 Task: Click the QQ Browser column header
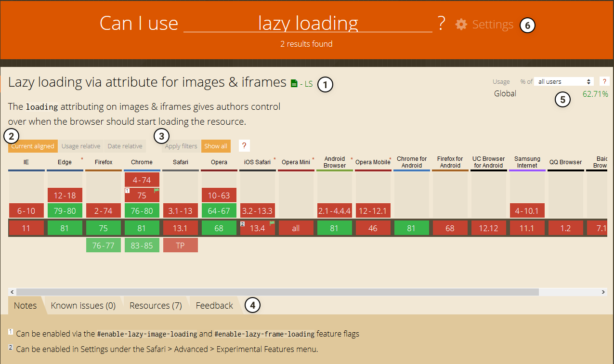coord(566,162)
